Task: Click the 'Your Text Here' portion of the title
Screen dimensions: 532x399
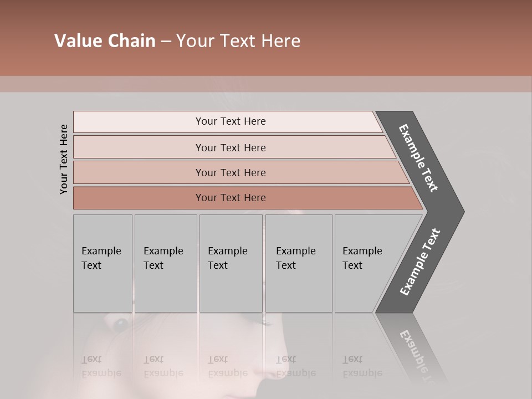Action: coord(238,40)
